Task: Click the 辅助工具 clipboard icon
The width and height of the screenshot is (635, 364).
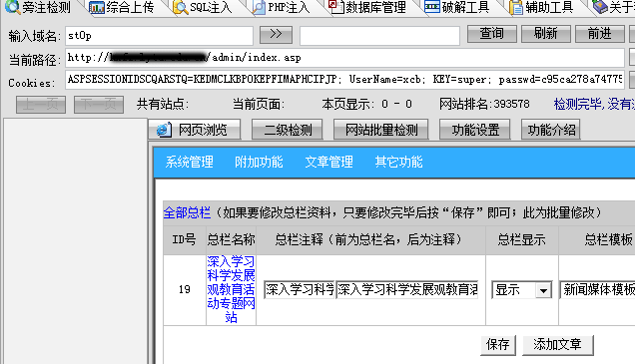Action: point(516,7)
